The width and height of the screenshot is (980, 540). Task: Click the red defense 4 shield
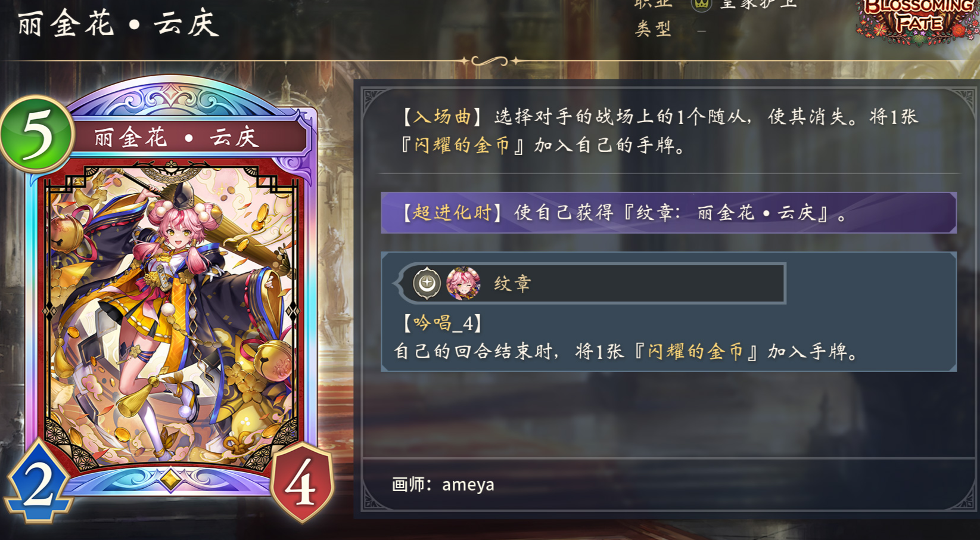click(x=301, y=482)
